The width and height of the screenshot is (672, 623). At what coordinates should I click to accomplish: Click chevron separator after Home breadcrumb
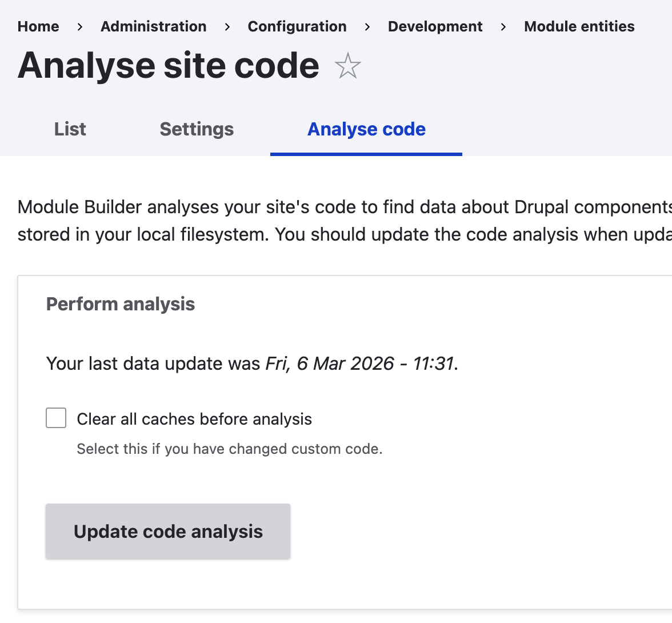80,27
